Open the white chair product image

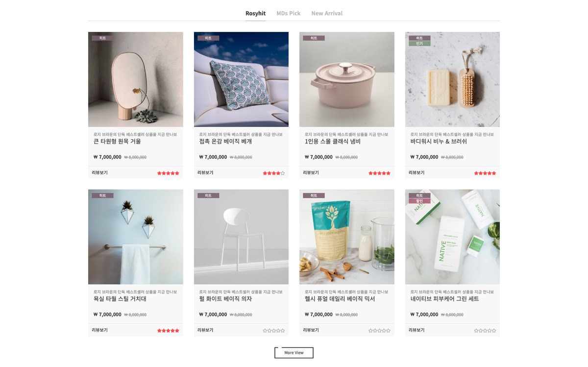click(x=241, y=237)
